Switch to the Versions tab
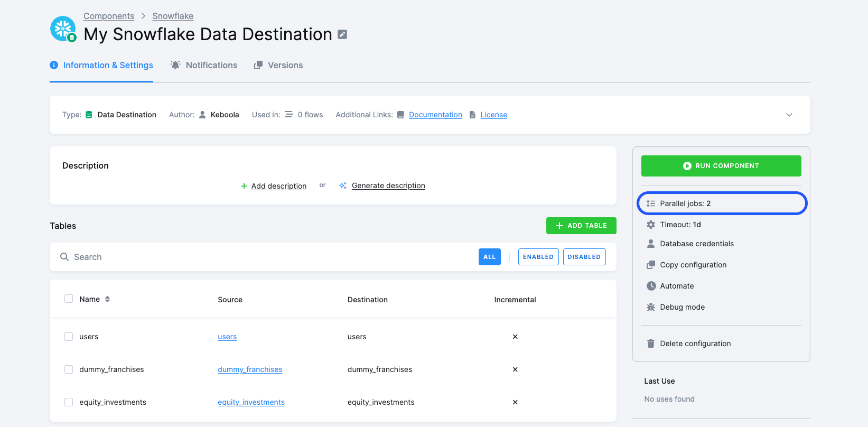 point(278,65)
